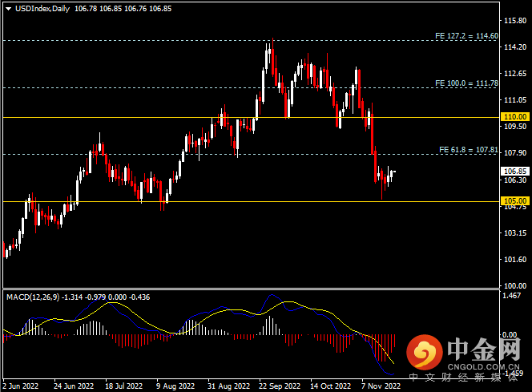This screenshot has height=392, width=532.
Task: Click the 31 Aug 2022 date label
Action: [x=228, y=386]
